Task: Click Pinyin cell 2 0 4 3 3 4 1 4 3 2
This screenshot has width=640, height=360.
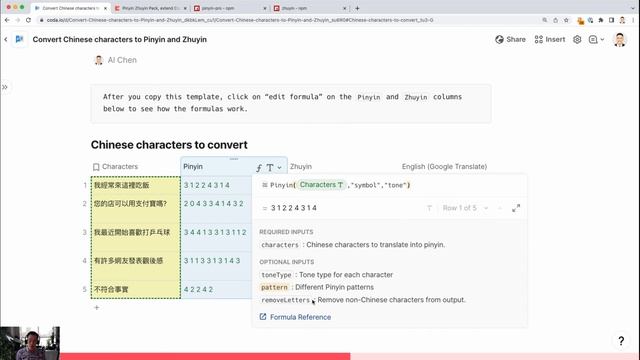Action: pos(216,209)
